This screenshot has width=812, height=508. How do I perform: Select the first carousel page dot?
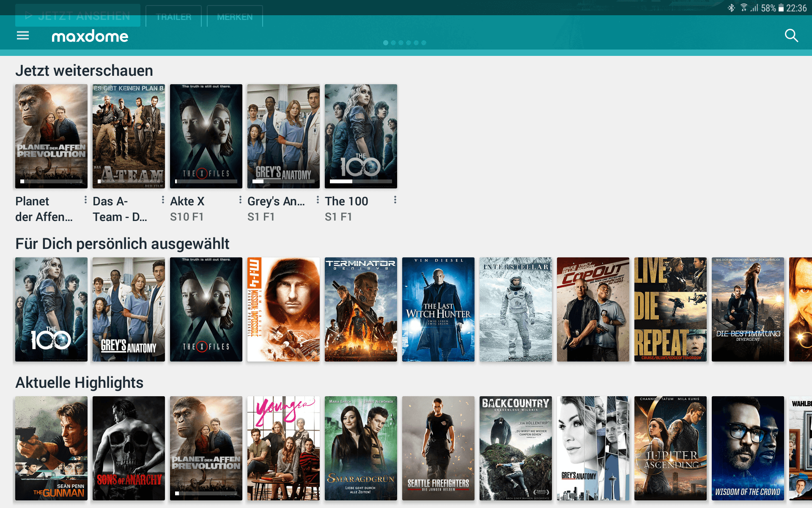click(x=386, y=43)
